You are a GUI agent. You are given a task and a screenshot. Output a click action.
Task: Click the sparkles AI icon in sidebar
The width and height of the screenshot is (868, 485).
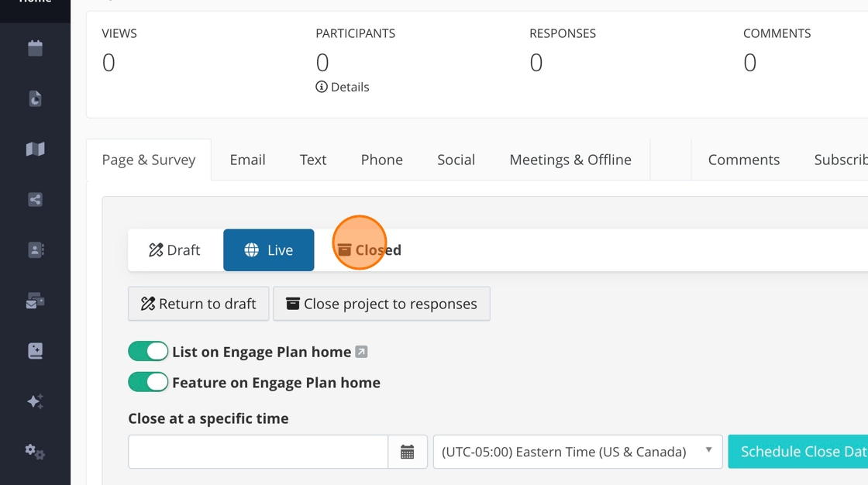tap(35, 401)
